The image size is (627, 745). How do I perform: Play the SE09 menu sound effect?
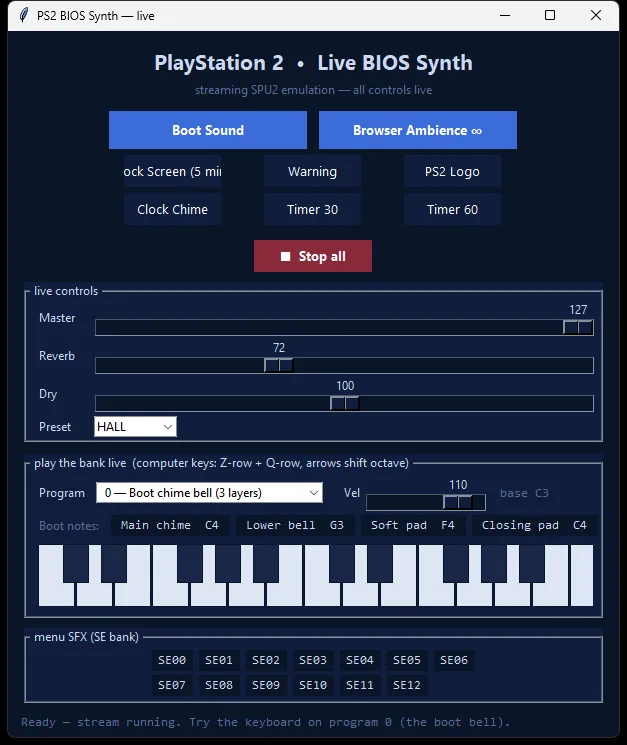(x=266, y=686)
